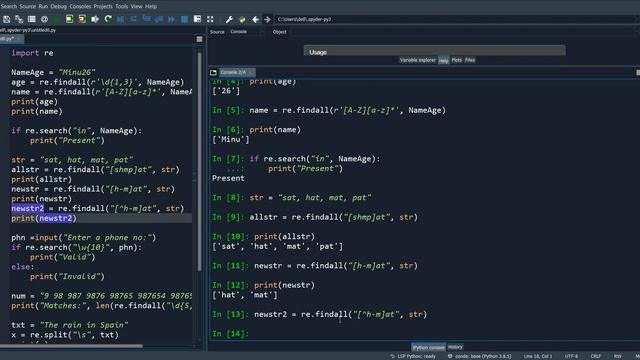
Task: Click the console browse tabs icon
Action: 213,73
